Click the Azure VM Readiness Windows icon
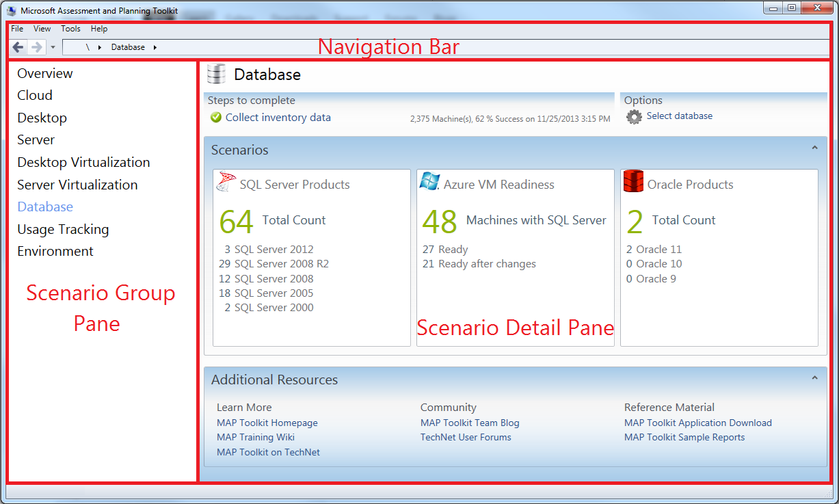839x504 pixels. 429,181
